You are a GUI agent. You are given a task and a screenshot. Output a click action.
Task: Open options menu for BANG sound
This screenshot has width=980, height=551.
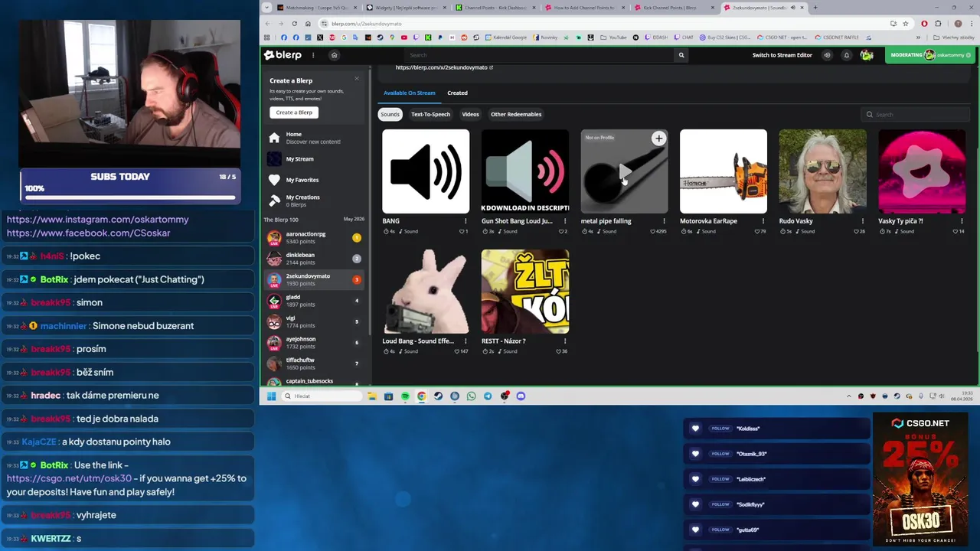[465, 221]
